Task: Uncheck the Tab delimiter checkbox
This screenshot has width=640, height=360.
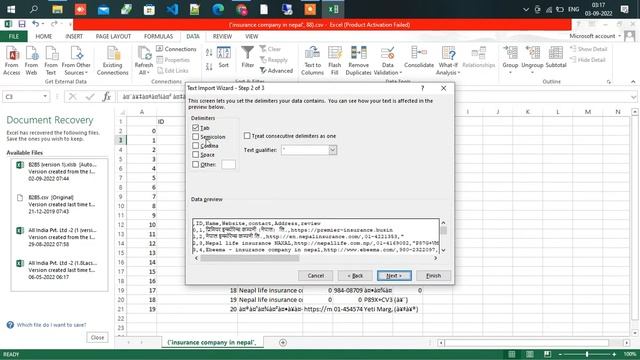Action: 196,128
